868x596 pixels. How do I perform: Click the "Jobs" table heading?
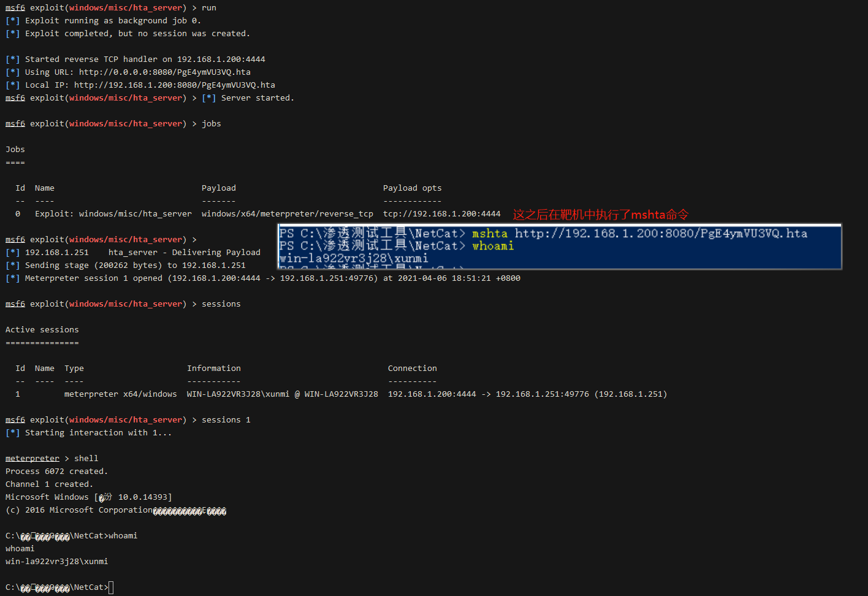pos(15,150)
